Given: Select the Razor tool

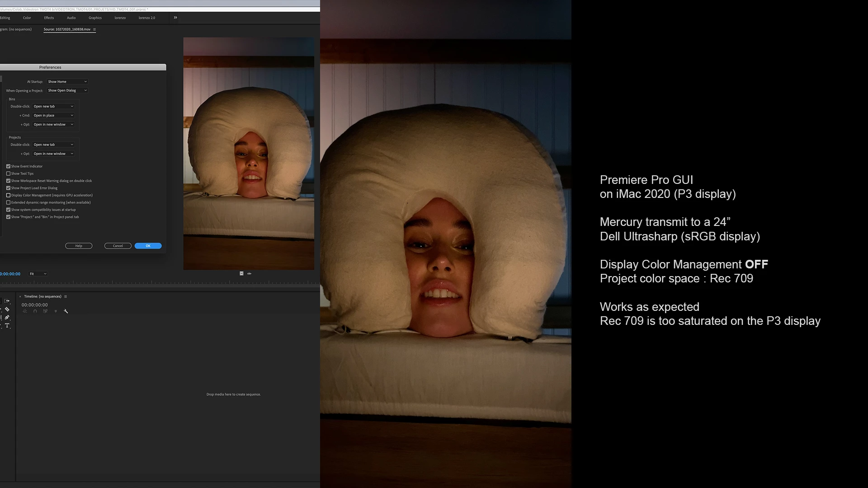Looking at the screenshot, I should (7, 310).
